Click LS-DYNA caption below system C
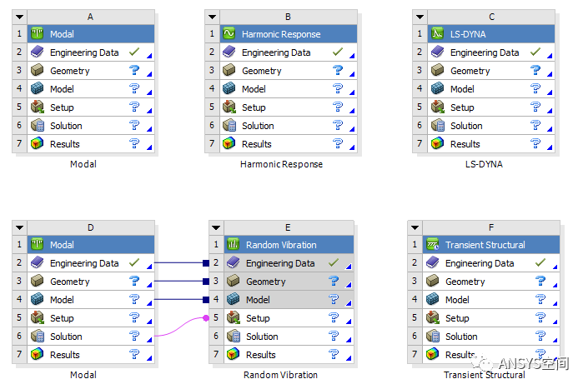Viewport: 588px width, 389px height. pos(484,164)
